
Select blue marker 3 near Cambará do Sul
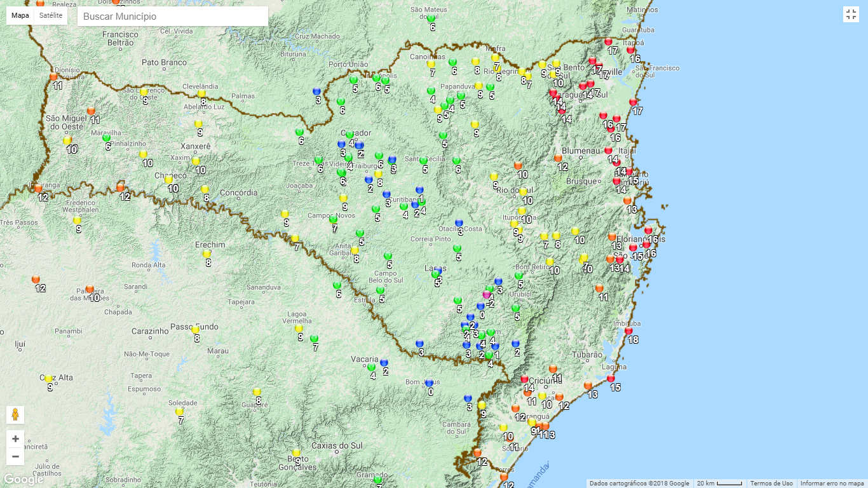click(468, 398)
